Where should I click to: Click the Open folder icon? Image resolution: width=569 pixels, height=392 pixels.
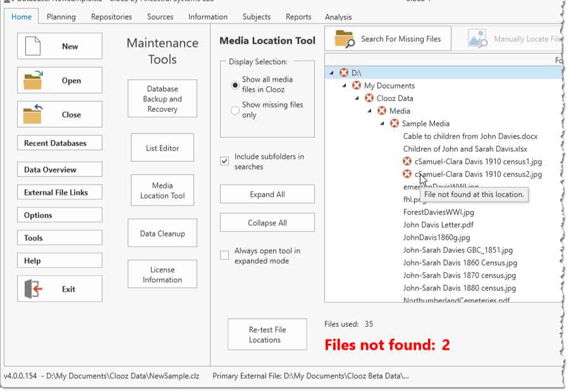[x=32, y=80]
